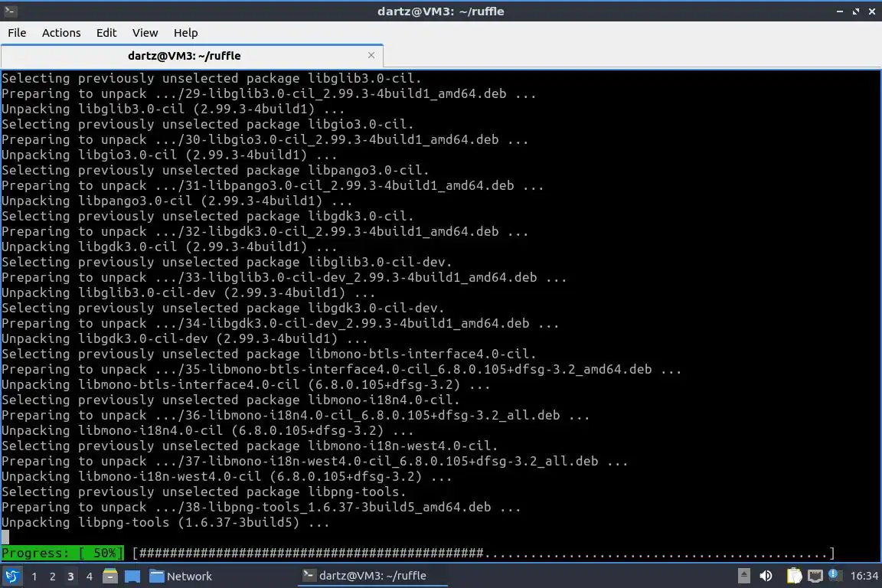
Task: Click the line 'Selecting previously unselected package libpng-tools.'
Action: pos(204,492)
